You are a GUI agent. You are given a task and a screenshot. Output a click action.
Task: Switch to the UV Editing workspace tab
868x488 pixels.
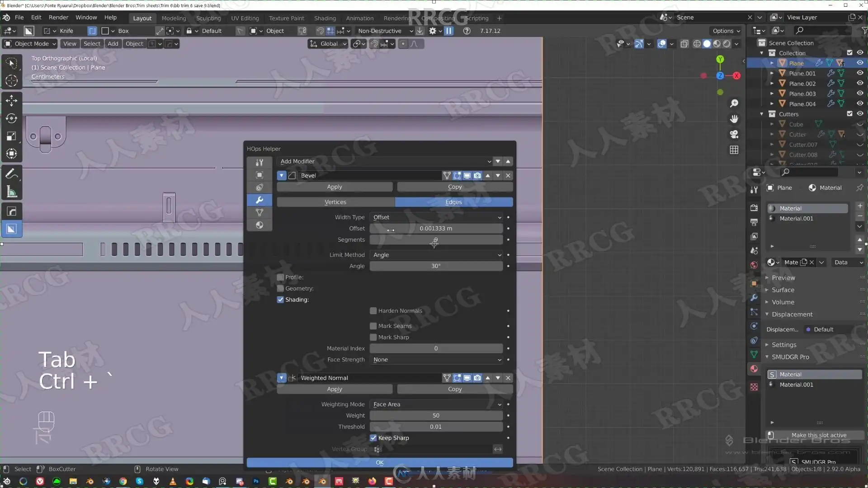(245, 18)
